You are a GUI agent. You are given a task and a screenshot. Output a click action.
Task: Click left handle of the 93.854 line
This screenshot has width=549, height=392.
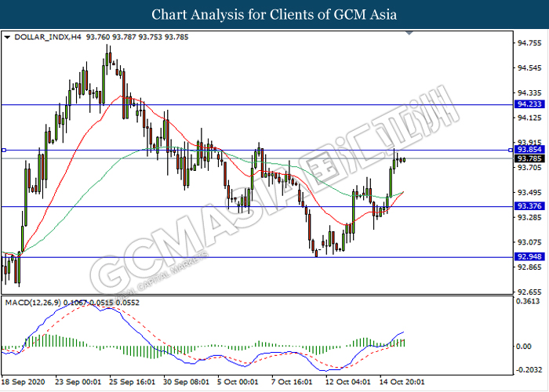pyautogui.click(x=4, y=151)
